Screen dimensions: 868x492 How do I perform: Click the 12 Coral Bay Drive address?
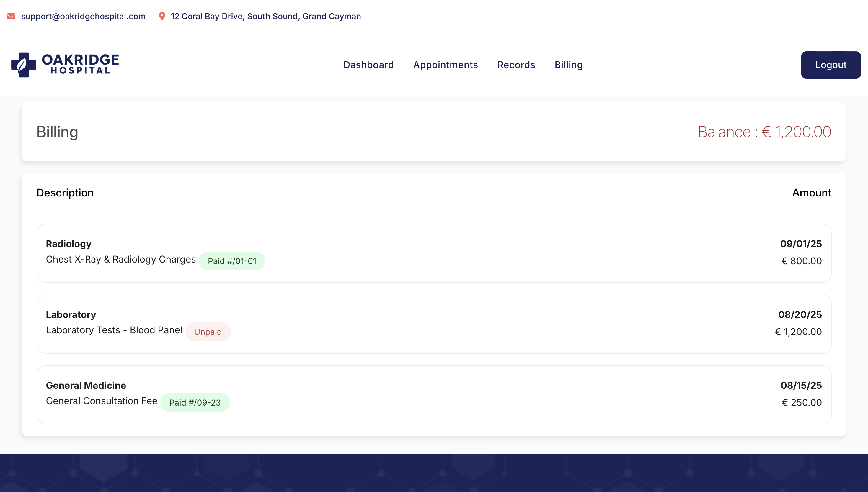(x=266, y=16)
